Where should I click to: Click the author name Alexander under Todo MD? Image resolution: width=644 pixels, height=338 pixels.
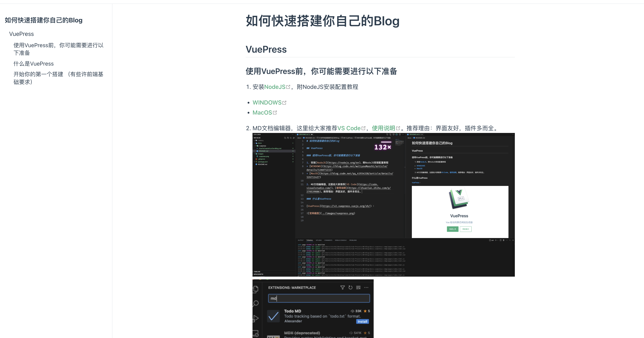(x=293, y=321)
